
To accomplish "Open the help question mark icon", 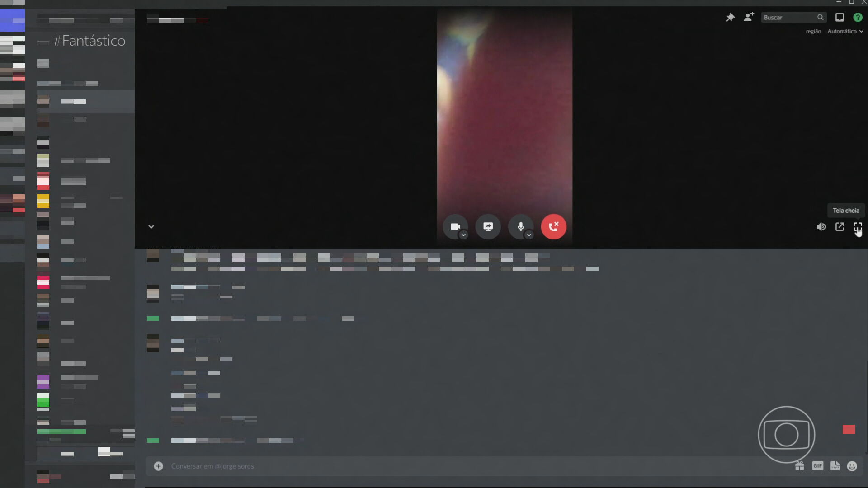I will [x=858, y=18].
